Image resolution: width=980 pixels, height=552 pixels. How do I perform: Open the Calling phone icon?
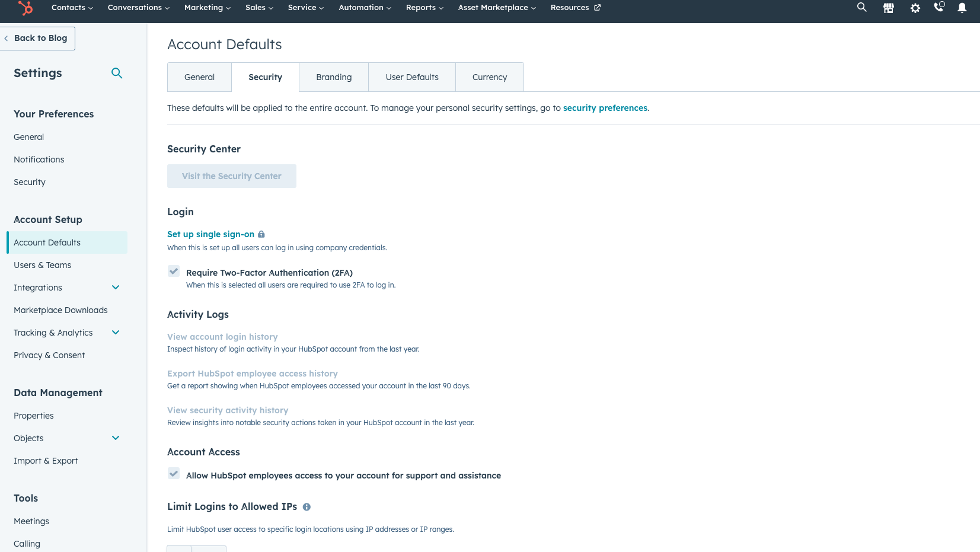click(939, 7)
